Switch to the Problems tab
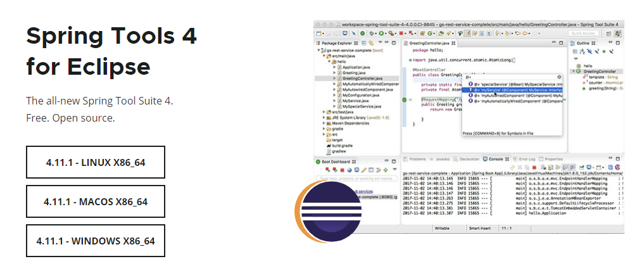The width and height of the screenshot is (644, 266). point(415,159)
